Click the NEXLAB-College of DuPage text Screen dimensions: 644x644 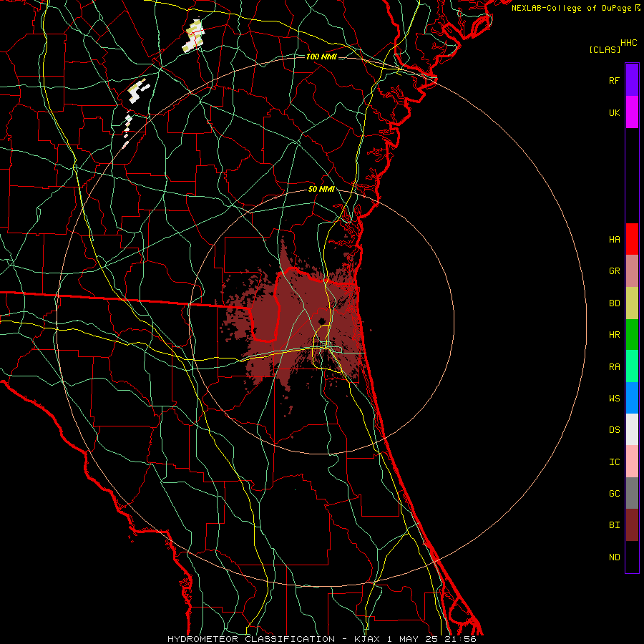pos(571,8)
